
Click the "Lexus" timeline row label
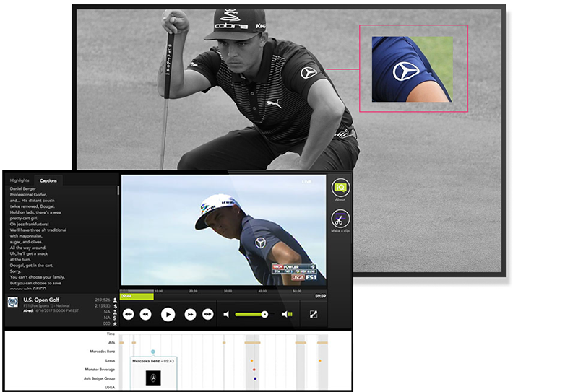(x=111, y=361)
